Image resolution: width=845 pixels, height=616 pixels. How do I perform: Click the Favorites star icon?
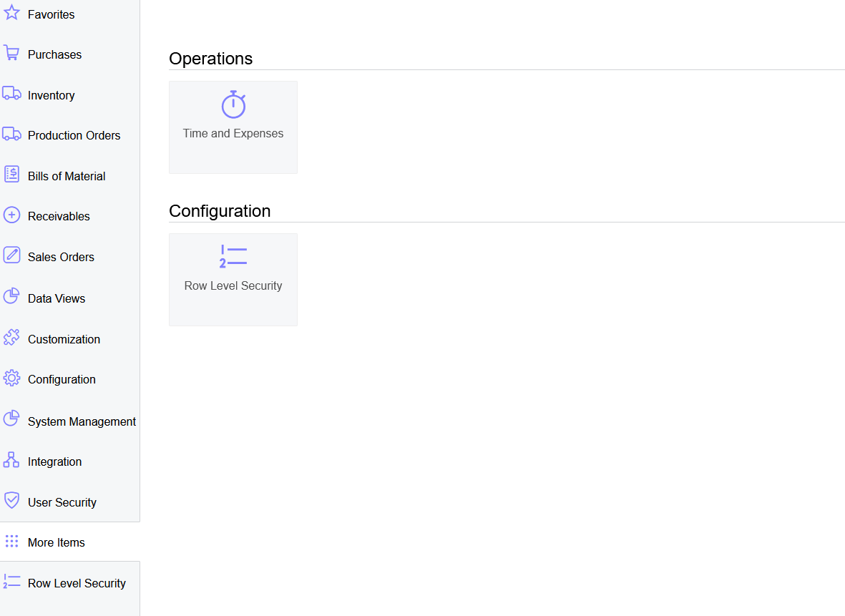(11, 12)
